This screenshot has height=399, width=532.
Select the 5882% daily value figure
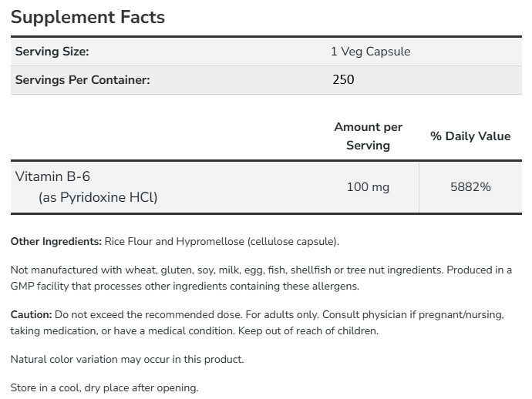pyautogui.click(x=470, y=187)
